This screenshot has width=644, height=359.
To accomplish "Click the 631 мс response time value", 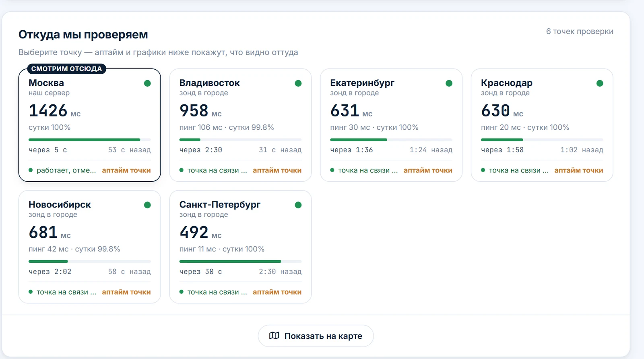I will (351, 111).
